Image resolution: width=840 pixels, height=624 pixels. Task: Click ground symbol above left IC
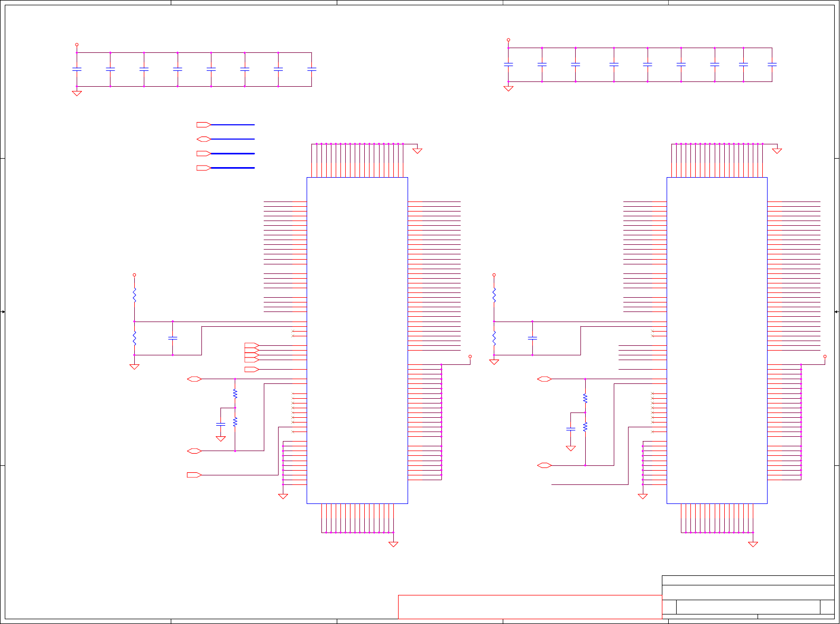(418, 151)
